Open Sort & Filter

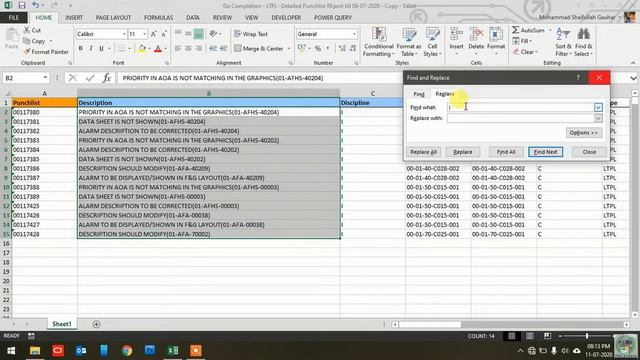point(563,42)
